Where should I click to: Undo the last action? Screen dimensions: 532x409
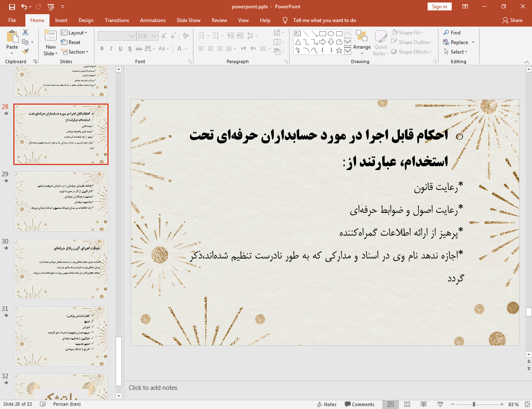click(x=24, y=7)
